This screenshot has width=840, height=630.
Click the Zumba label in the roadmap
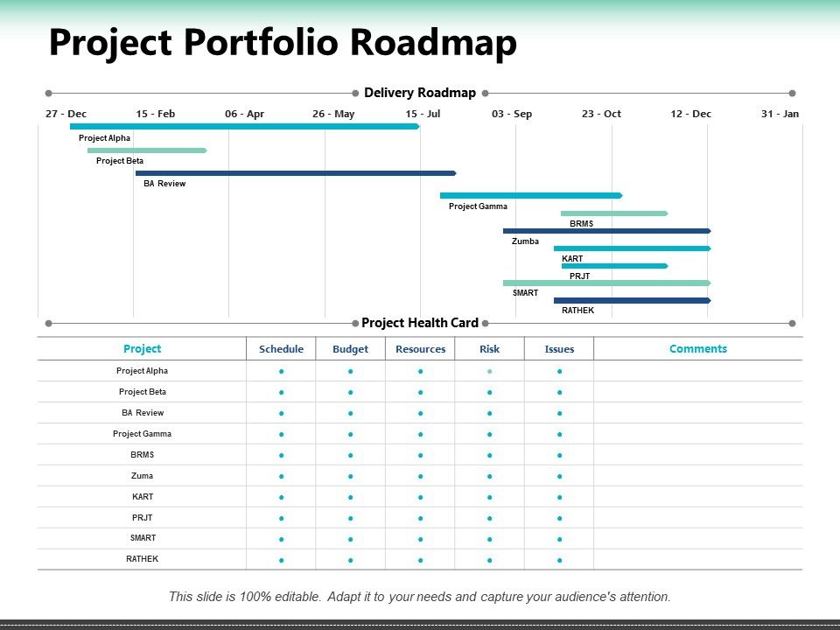pyautogui.click(x=525, y=241)
